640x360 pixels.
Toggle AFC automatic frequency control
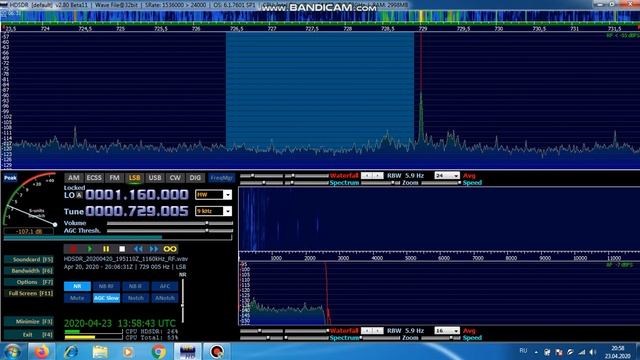click(164, 287)
